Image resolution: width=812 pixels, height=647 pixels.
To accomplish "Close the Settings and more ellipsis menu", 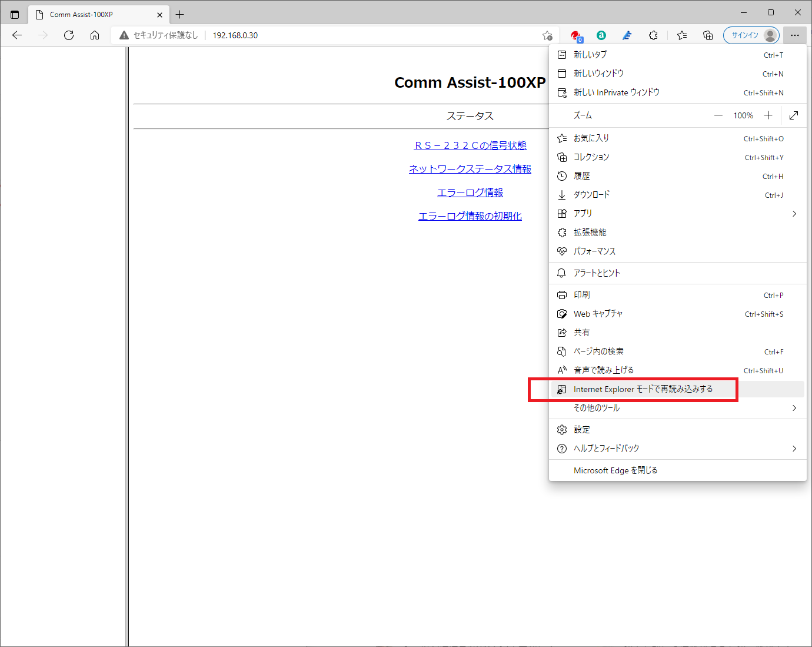I will tap(795, 35).
